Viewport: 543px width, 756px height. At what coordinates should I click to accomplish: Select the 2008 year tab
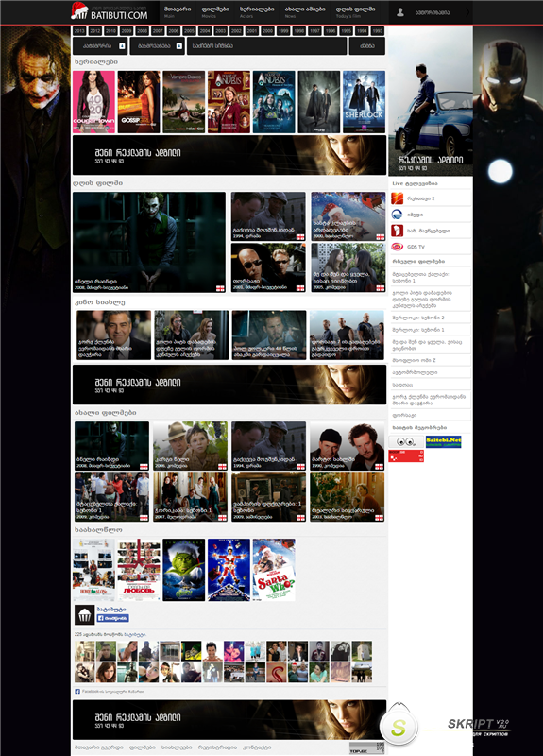pyautogui.click(x=143, y=31)
